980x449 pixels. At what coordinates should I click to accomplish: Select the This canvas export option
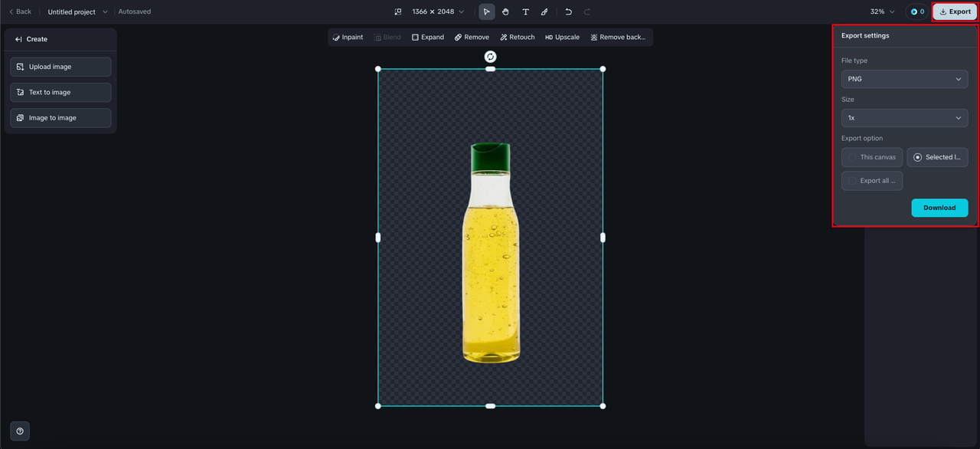point(872,157)
